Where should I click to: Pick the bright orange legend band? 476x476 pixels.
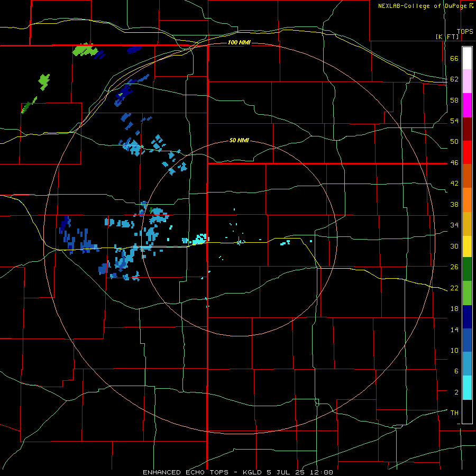[x=467, y=200]
